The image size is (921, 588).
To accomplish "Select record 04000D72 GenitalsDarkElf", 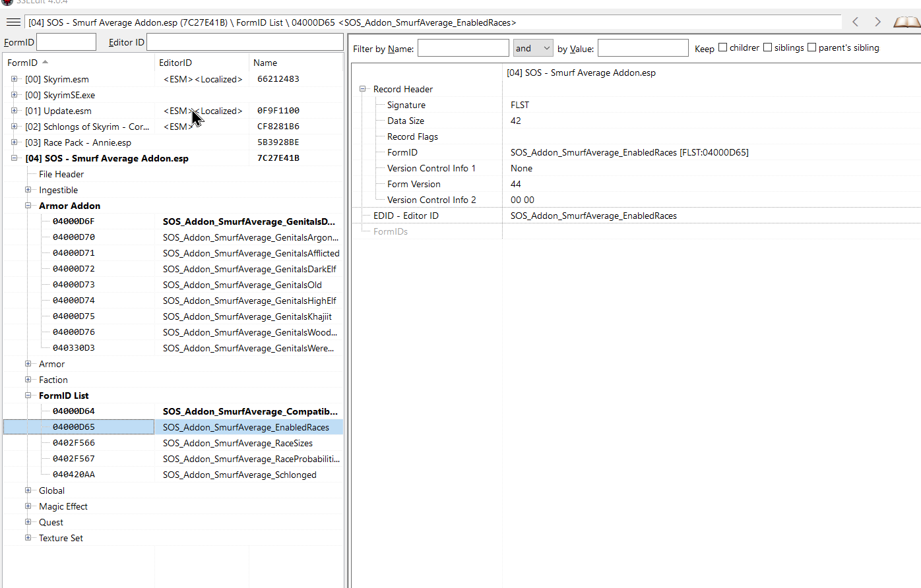I will 173,269.
